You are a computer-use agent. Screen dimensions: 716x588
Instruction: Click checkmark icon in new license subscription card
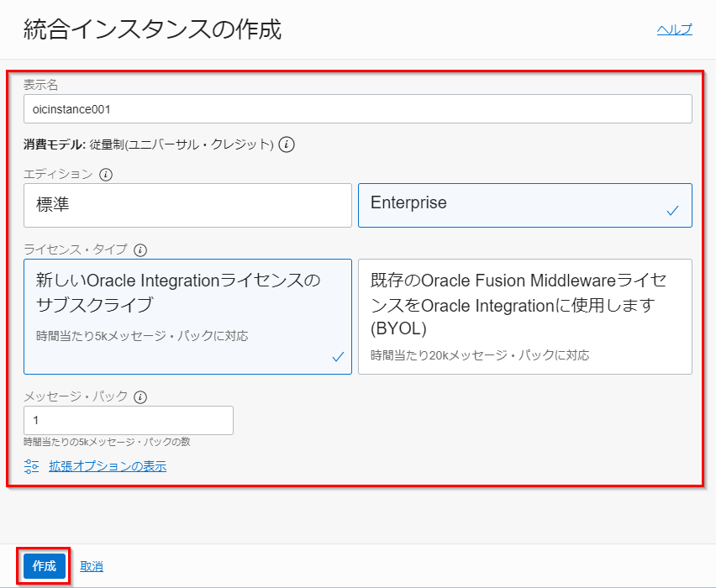(338, 357)
